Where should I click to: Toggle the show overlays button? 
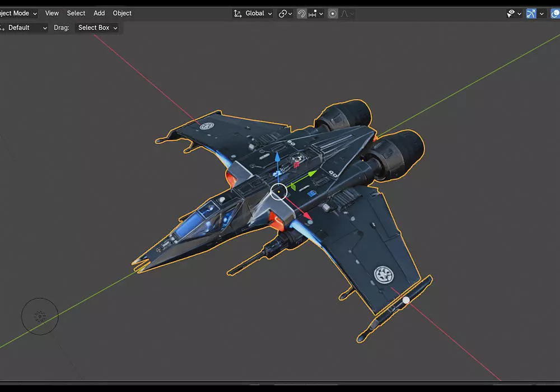(556, 13)
